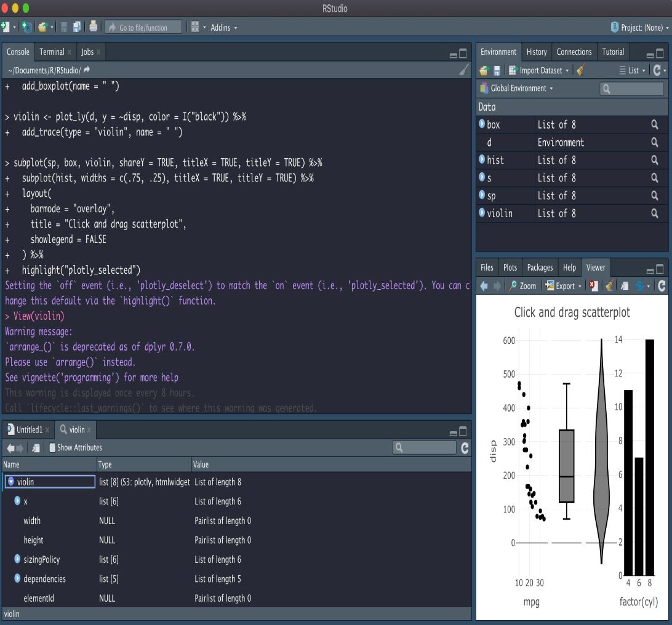Viewport: 672px width, 625px height.
Task: Open the Global Environment dropdown
Action: pos(517,89)
